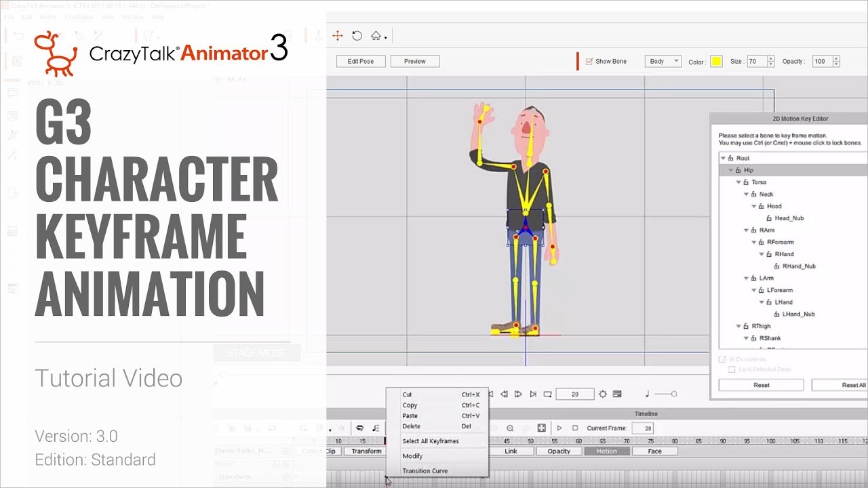Select Head_Nub in bone tree
The image size is (868, 488).
789,218
